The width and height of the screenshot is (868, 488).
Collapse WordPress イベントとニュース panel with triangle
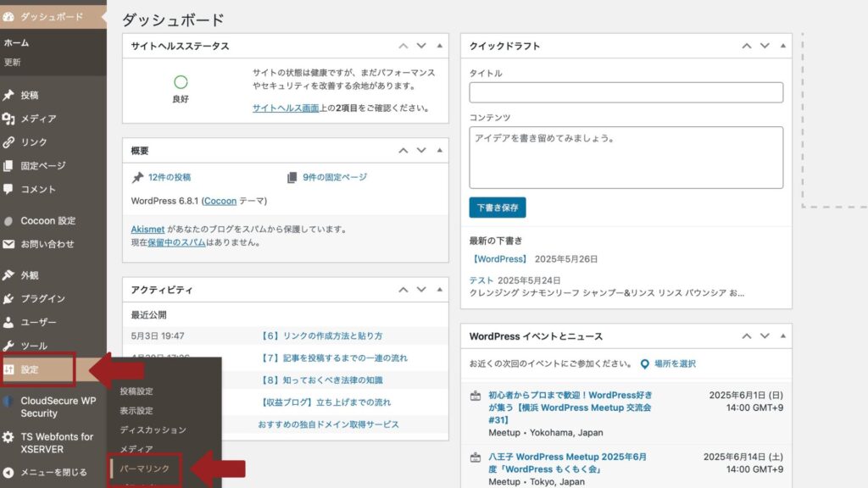782,336
